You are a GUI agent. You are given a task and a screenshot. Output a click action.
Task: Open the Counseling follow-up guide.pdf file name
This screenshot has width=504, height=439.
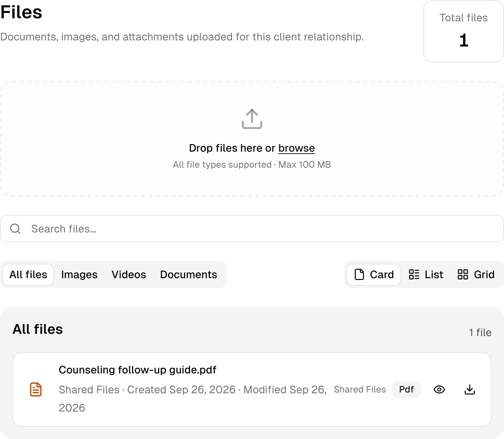tap(138, 370)
